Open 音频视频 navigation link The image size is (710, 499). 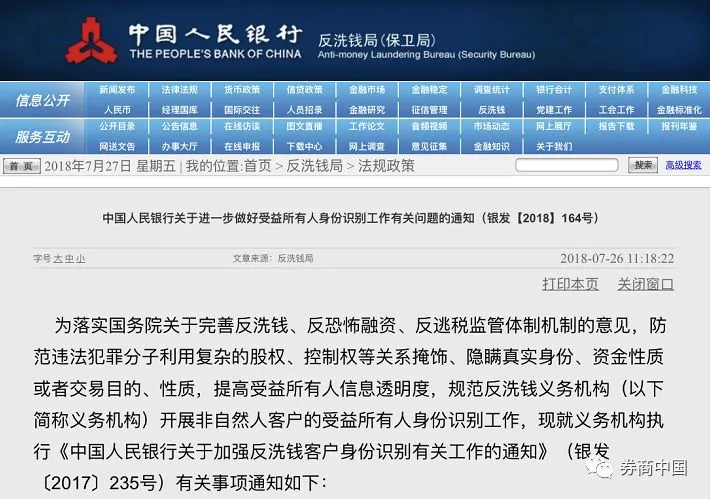(429, 126)
